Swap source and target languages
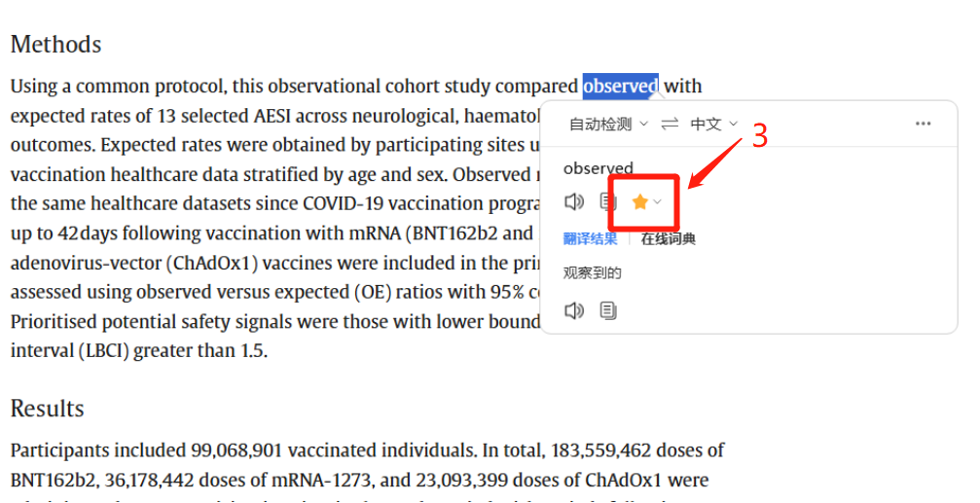The width and height of the screenshot is (980, 503). [670, 125]
